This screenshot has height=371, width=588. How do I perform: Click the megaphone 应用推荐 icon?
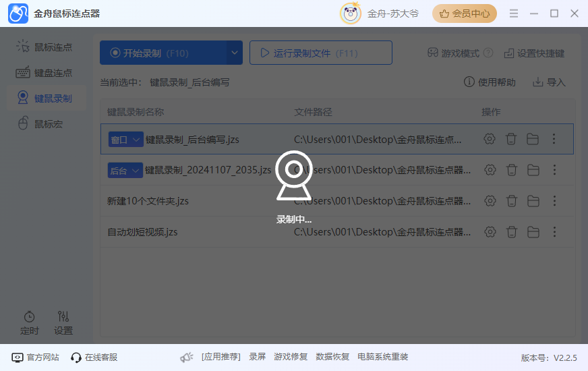tap(186, 357)
